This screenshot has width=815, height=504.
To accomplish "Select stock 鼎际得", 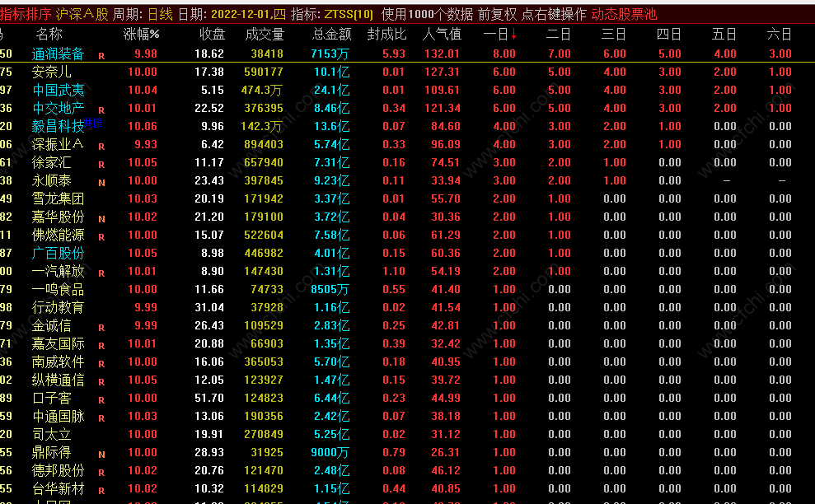I will [51, 453].
